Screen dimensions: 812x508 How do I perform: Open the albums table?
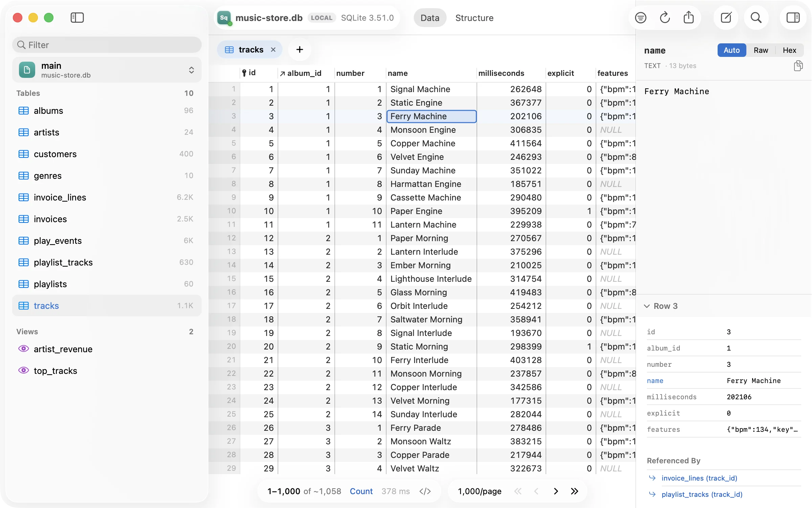click(107, 111)
